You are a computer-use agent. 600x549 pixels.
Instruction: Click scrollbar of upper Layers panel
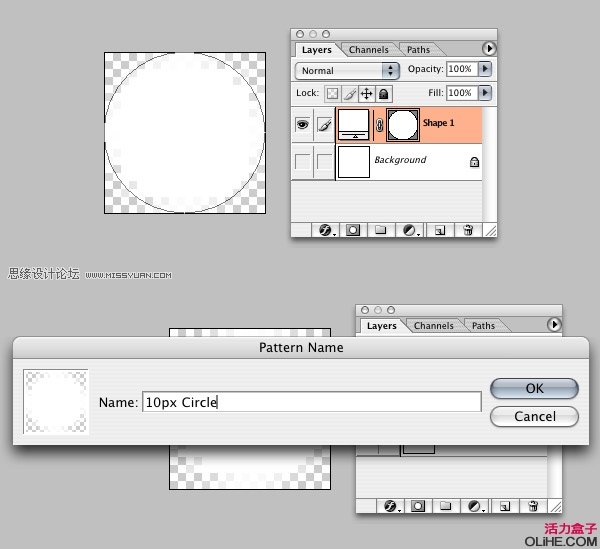click(x=489, y=165)
